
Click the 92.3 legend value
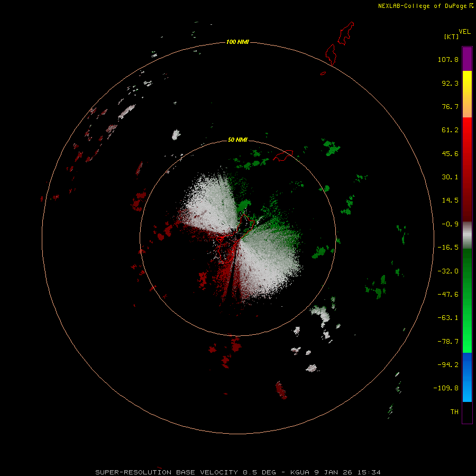[x=450, y=83]
